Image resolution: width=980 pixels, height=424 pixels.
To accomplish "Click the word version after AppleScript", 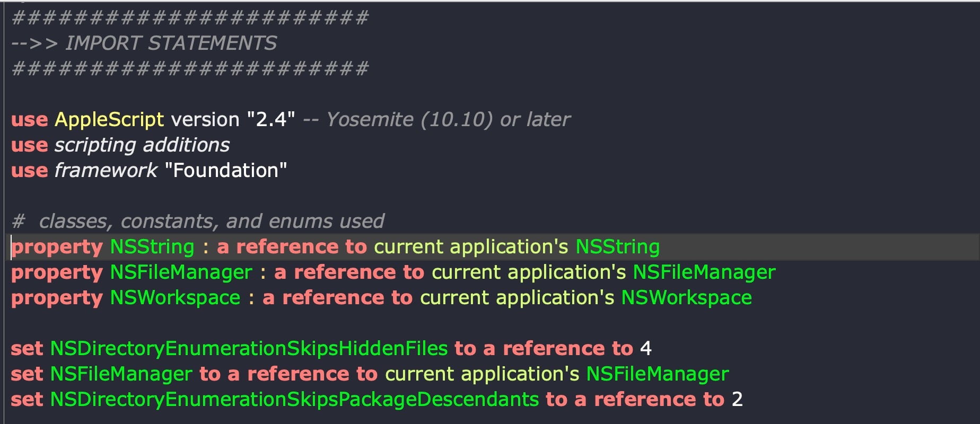I will pos(205,119).
